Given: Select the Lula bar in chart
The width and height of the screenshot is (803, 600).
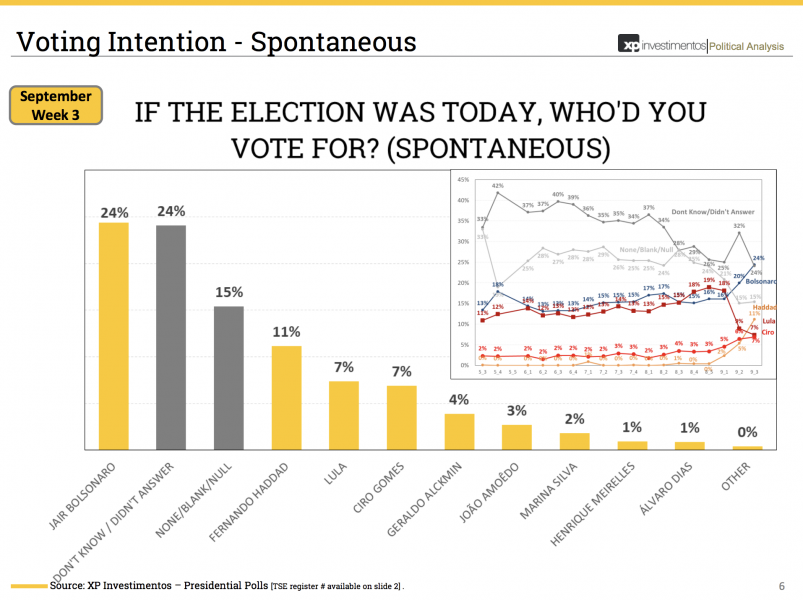Looking at the screenshot, I should click(x=344, y=414).
